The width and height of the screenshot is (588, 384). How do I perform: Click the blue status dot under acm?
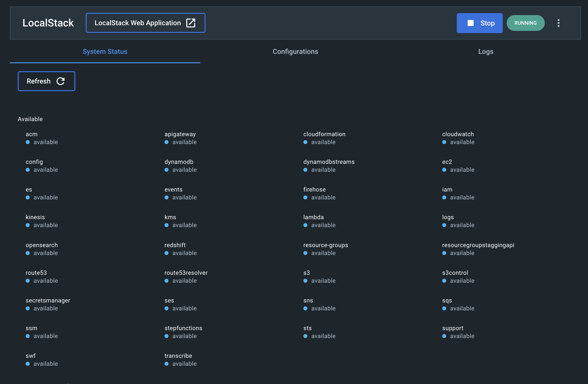(28, 142)
